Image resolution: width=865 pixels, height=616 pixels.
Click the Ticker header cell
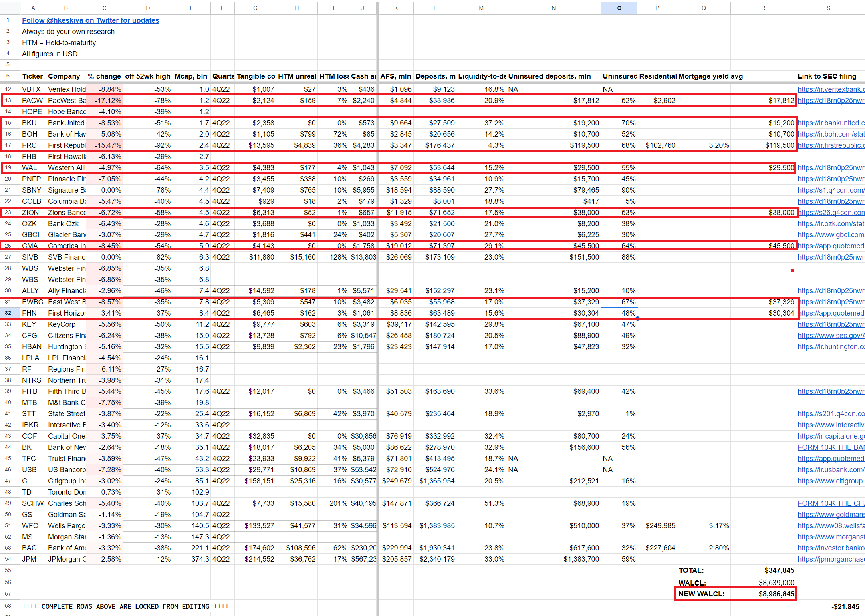33,76
